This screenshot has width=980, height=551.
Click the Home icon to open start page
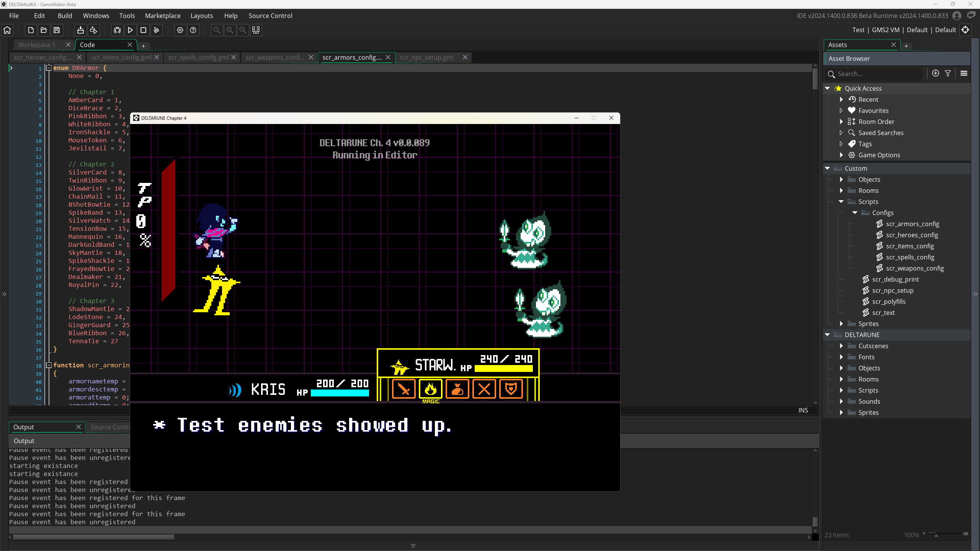tap(8, 30)
